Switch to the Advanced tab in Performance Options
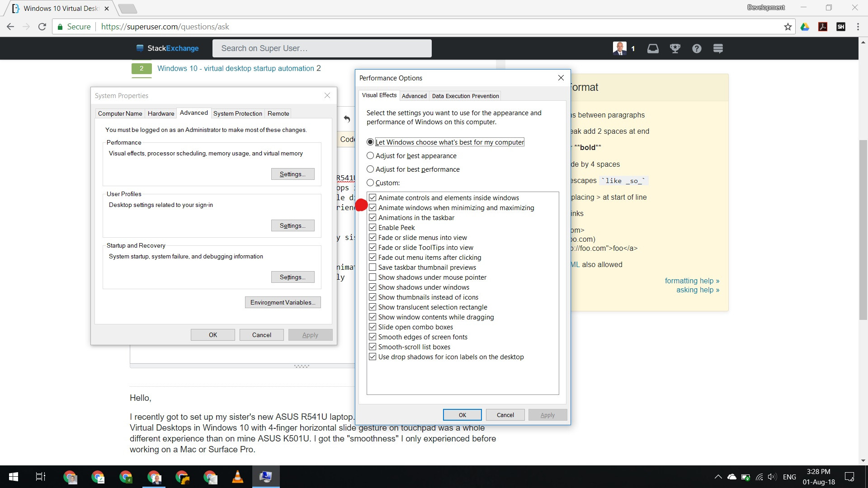 pos(414,96)
